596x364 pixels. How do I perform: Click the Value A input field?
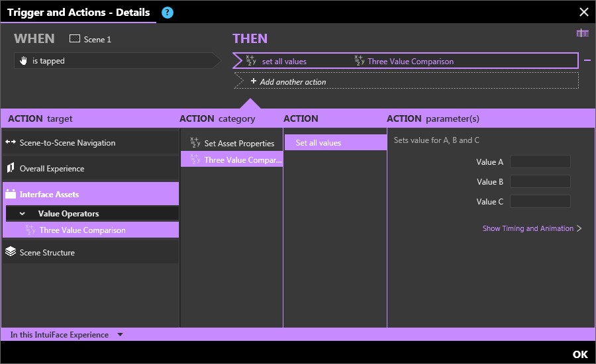pyautogui.click(x=540, y=161)
